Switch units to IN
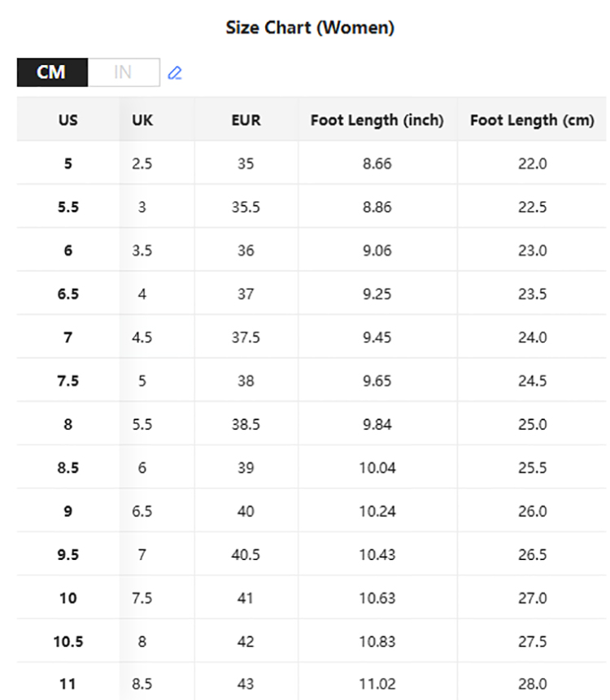 pos(123,72)
